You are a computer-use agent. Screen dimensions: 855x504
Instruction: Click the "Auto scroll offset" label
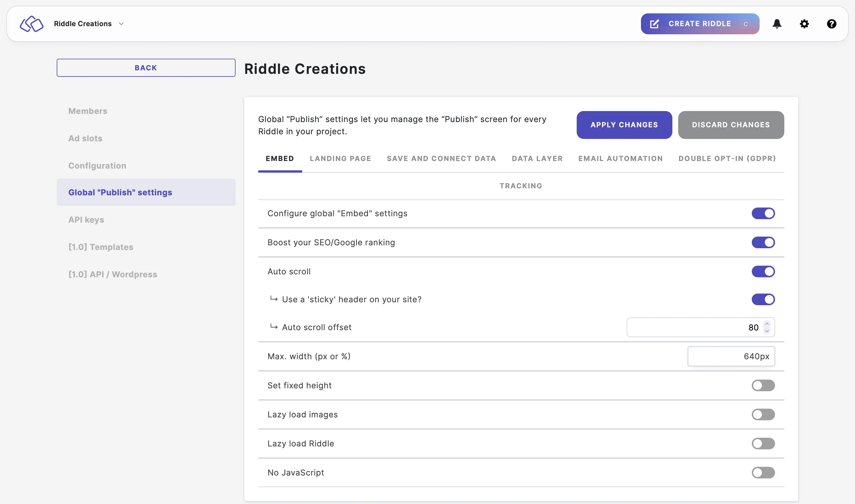(x=317, y=327)
